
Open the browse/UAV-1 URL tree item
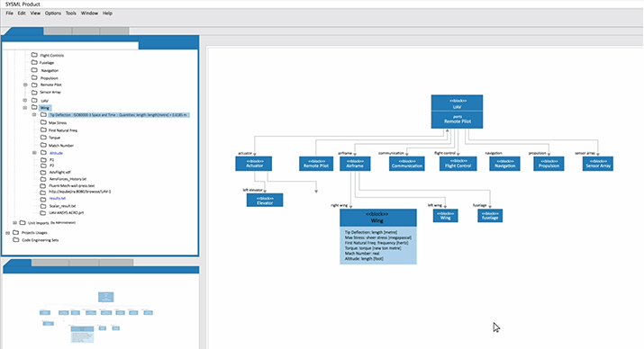pos(80,192)
